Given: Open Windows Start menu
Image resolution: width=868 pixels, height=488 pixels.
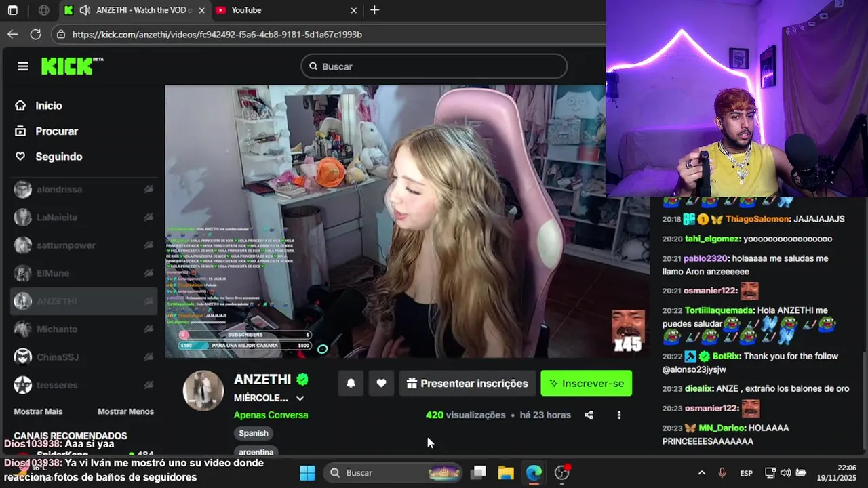Looking at the screenshot, I should point(307,472).
